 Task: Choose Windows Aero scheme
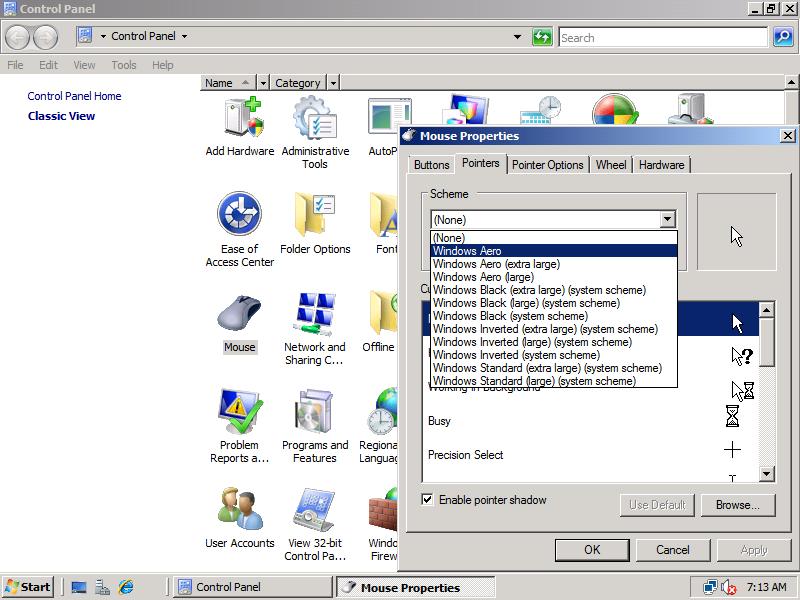(x=554, y=251)
